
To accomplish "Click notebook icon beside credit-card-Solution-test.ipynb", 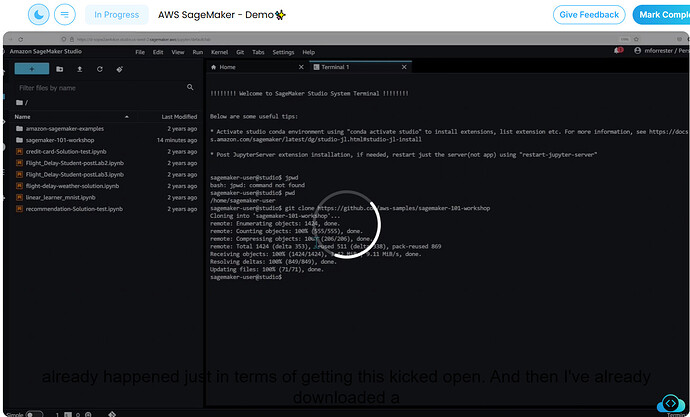I will pyautogui.click(x=19, y=151).
